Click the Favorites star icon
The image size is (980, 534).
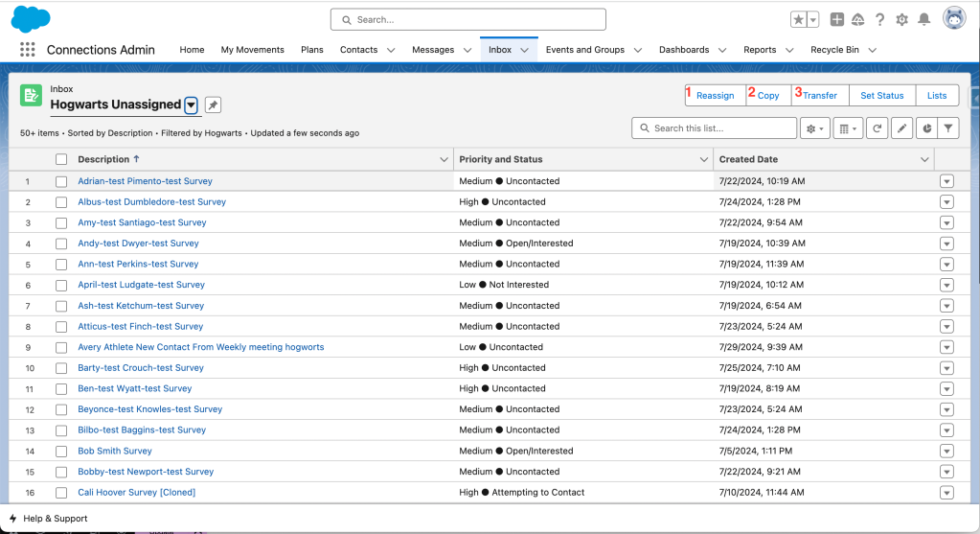click(x=798, y=19)
